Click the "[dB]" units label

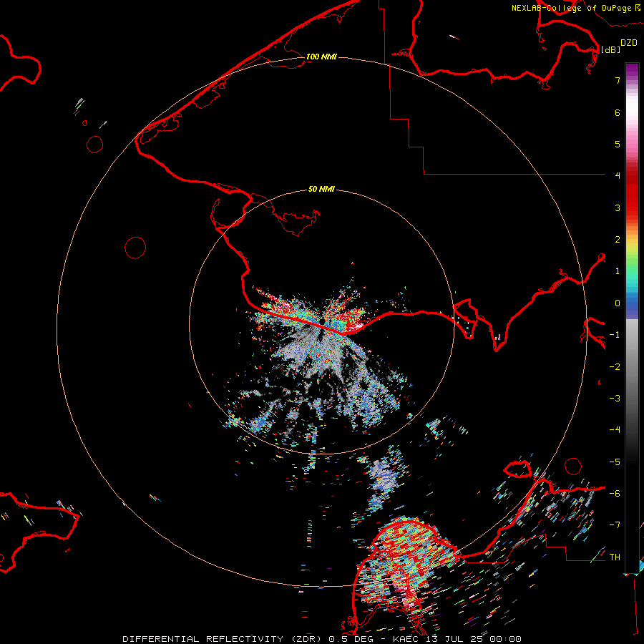click(x=611, y=49)
